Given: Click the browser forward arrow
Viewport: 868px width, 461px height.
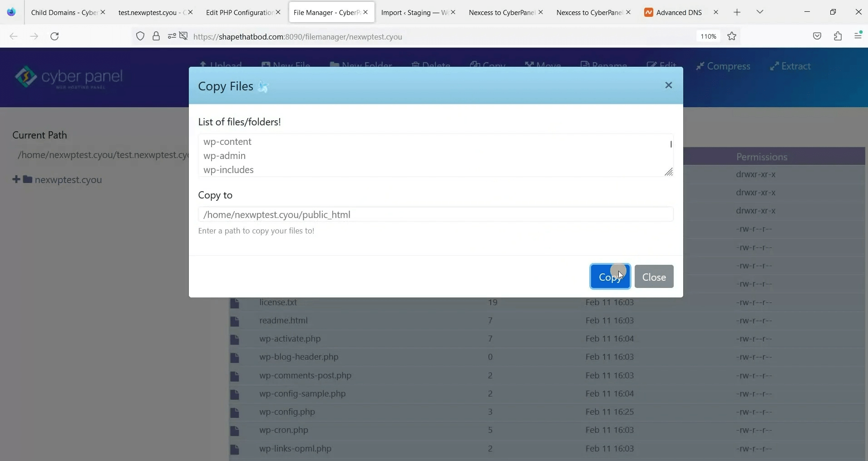Looking at the screenshot, I should [34, 36].
